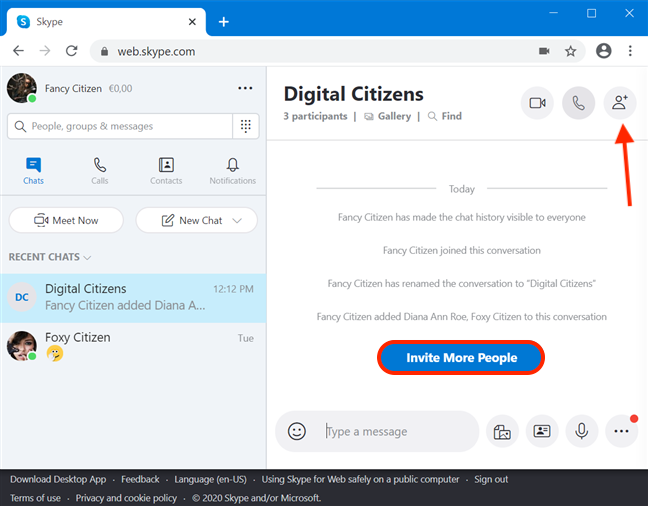Click the Digital Citizens group title
This screenshot has width=648, height=506.
[353, 94]
